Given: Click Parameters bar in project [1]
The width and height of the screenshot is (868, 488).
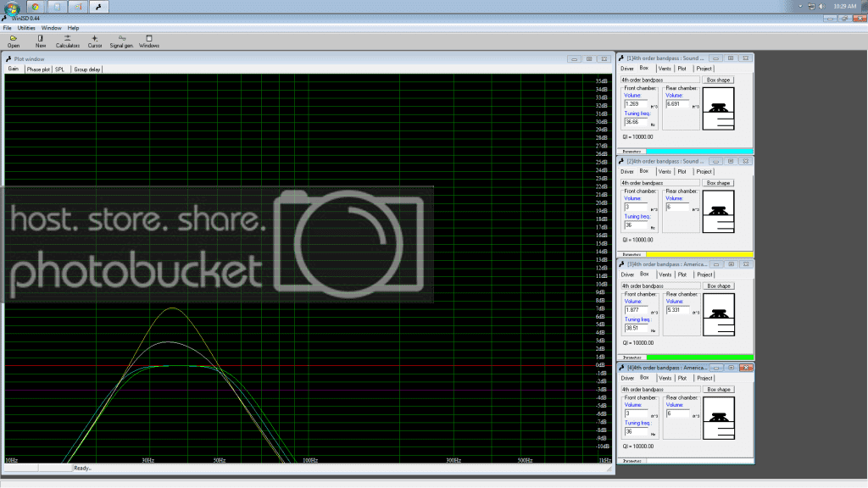Looking at the screenshot, I should (x=632, y=151).
